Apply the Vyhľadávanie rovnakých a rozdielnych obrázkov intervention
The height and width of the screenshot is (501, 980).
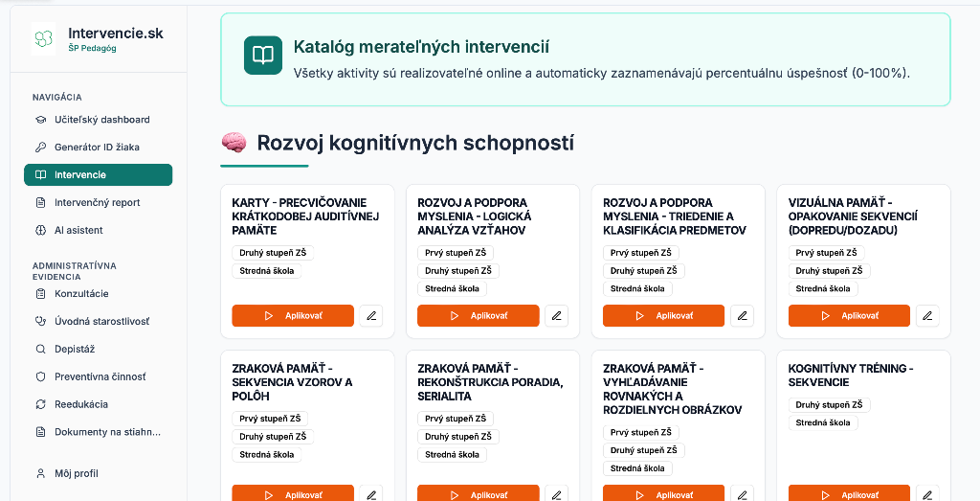tap(664, 494)
